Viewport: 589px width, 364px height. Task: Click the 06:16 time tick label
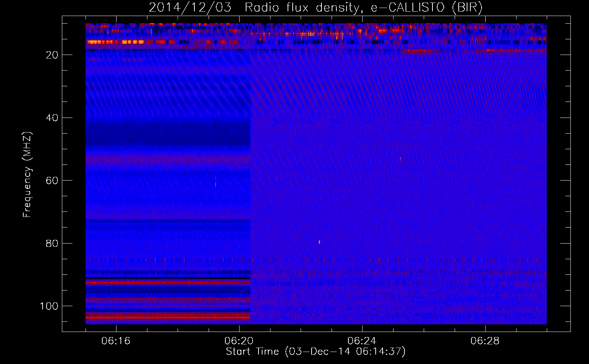pos(116,341)
